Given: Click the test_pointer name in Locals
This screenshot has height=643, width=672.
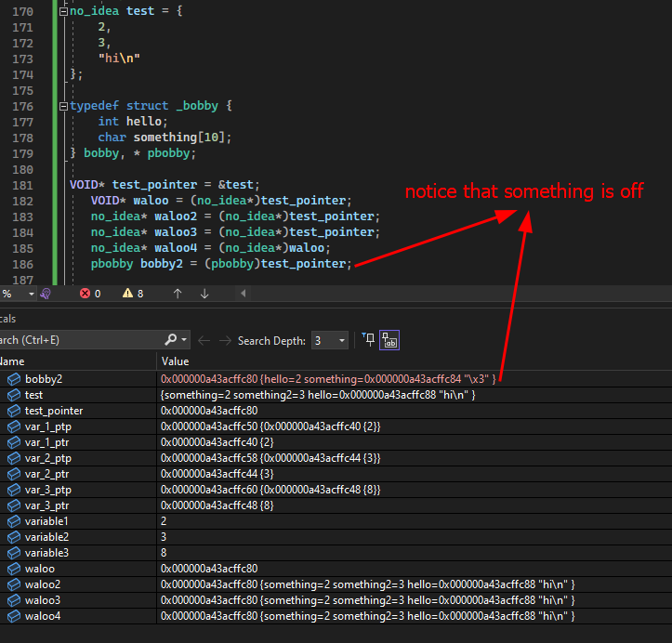Looking at the screenshot, I should 54,411.
